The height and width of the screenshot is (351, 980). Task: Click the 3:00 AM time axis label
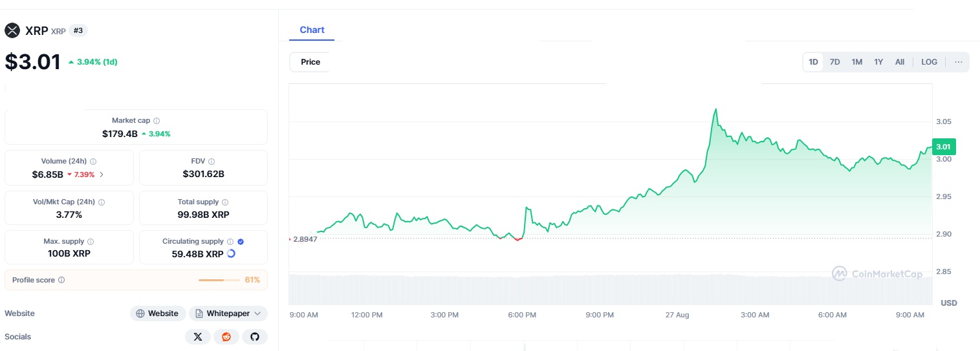tap(754, 315)
